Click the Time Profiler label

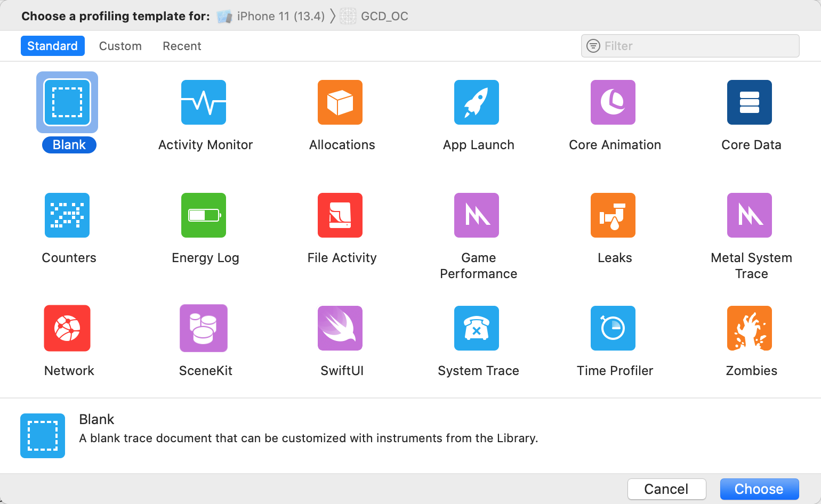(615, 371)
